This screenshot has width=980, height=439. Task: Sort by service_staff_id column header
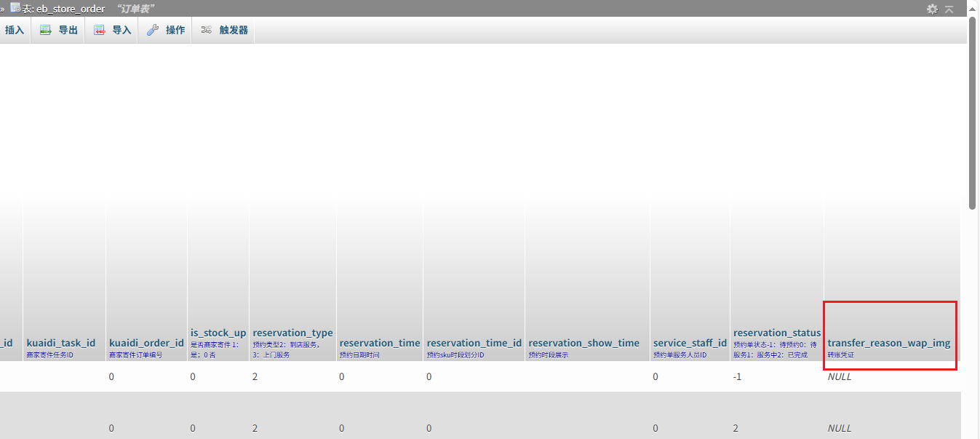(x=690, y=343)
